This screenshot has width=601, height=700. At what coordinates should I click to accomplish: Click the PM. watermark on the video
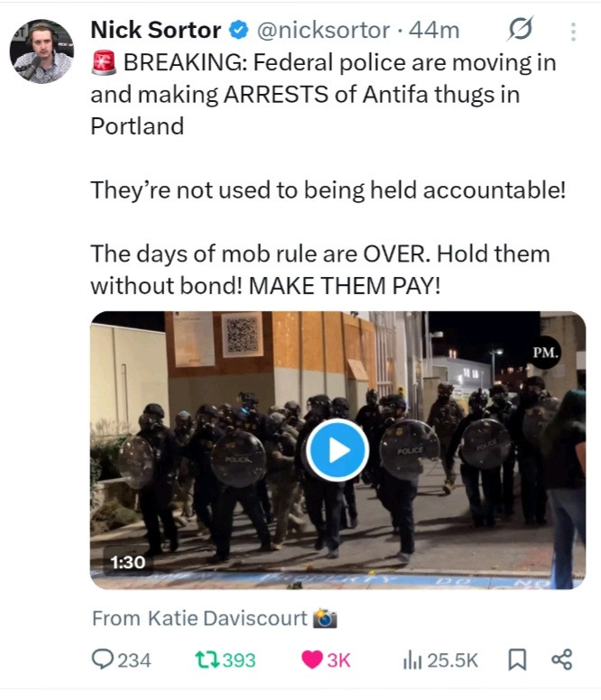point(545,352)
